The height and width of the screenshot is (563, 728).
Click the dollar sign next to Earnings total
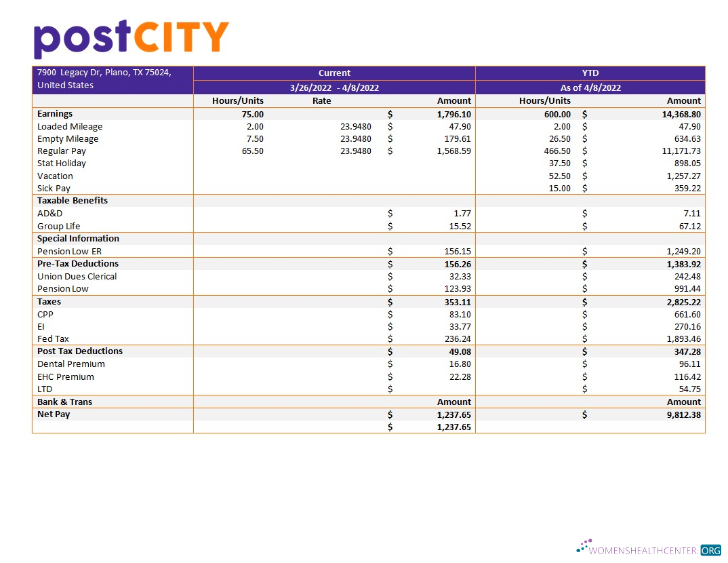click(x=390, y=114)
